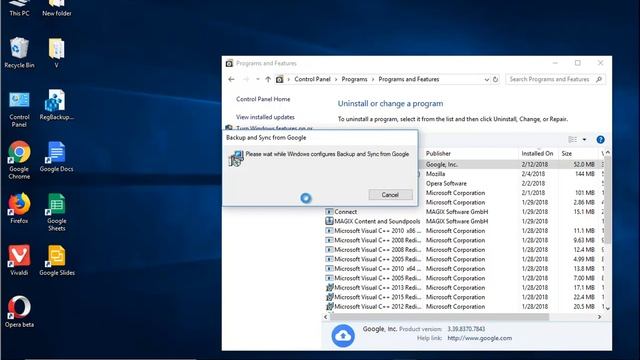Click the installer icon in Backup and Sync dialog
This screenshot has width=640, height=360.
[x=236, y=158]
